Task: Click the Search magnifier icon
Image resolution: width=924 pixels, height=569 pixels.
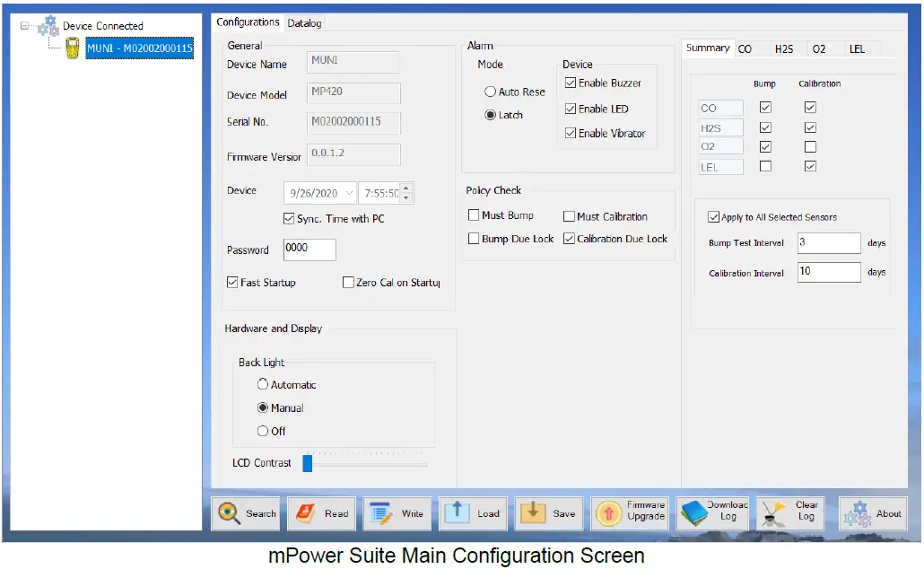Action: pos(229,513)
